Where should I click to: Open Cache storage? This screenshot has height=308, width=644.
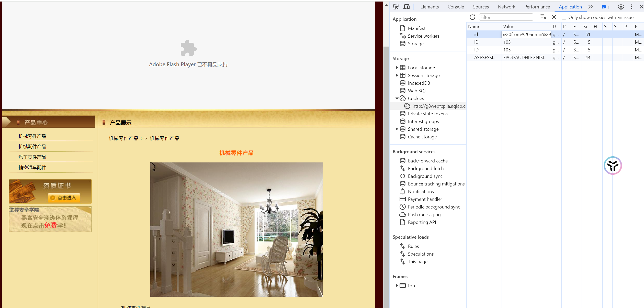[422, 137]
